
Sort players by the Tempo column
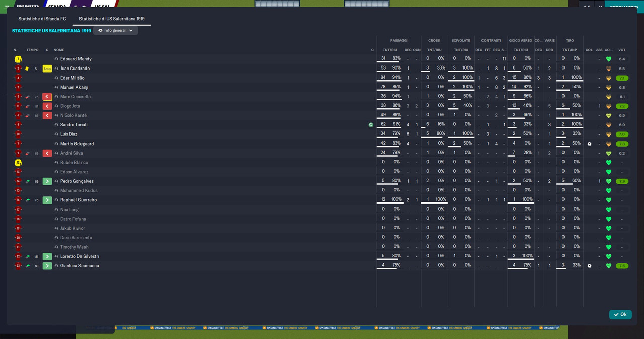(x=32, y=50)
